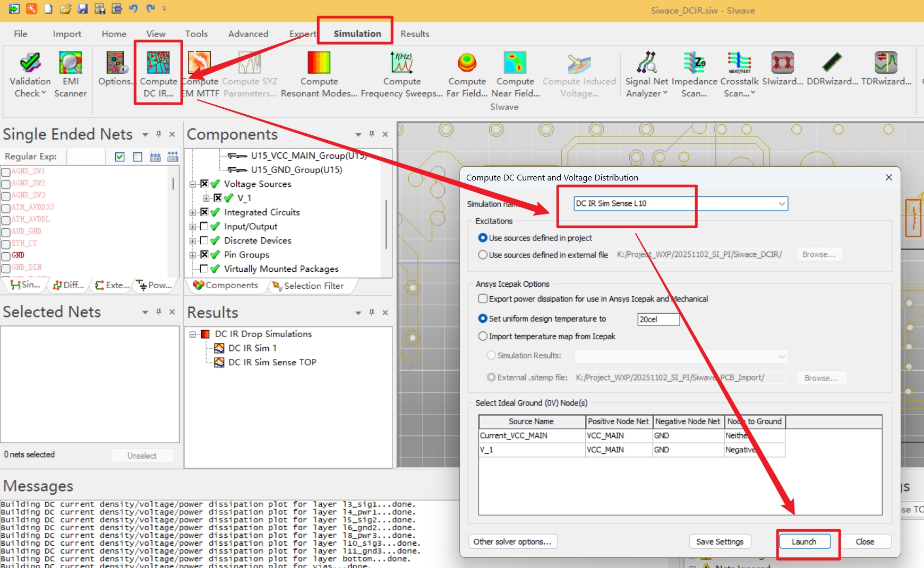Edit the design temperature 20cel field
This screenshot has width=924, height=568.
[658, 319]
